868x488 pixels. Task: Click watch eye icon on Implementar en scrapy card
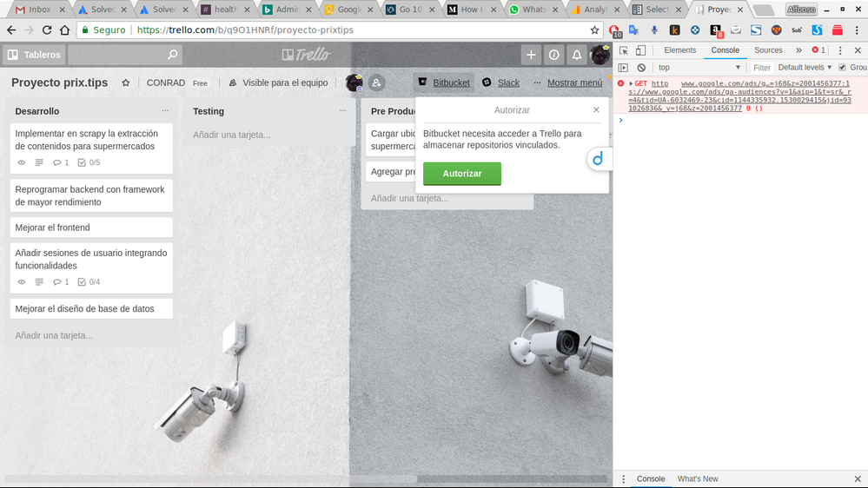pyautogui.click(x=22, y=162)
